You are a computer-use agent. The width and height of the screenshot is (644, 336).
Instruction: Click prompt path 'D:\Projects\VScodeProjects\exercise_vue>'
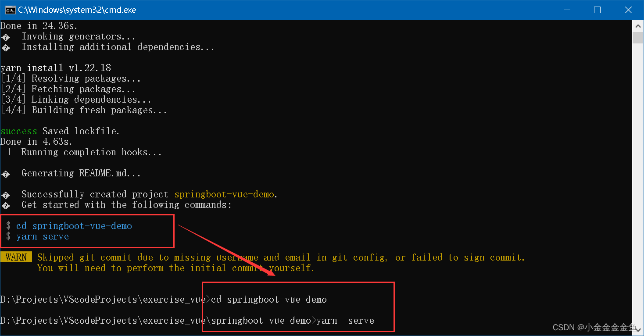pos(106,300)
